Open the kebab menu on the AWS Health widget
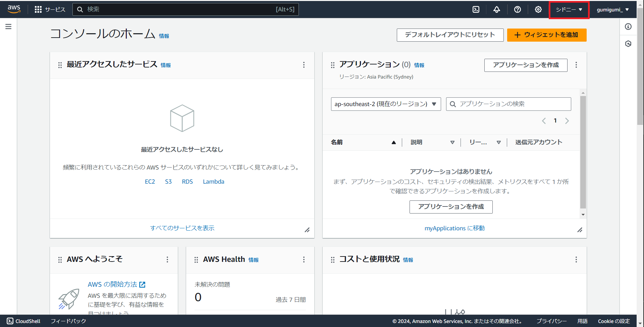Image resolution: width=644 pixels, height=327 pixels. 304,259
